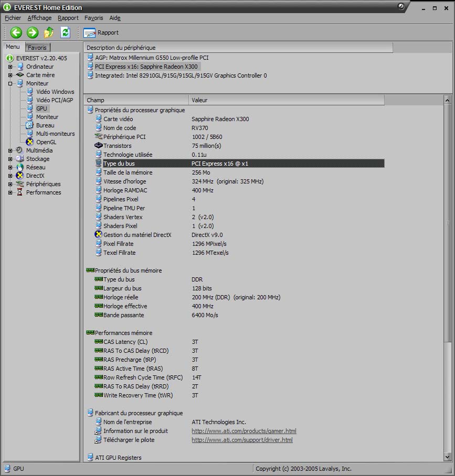Expand the Stockage tree node
This screenshot has width=455, height=476.
click(x=10, y=159)
